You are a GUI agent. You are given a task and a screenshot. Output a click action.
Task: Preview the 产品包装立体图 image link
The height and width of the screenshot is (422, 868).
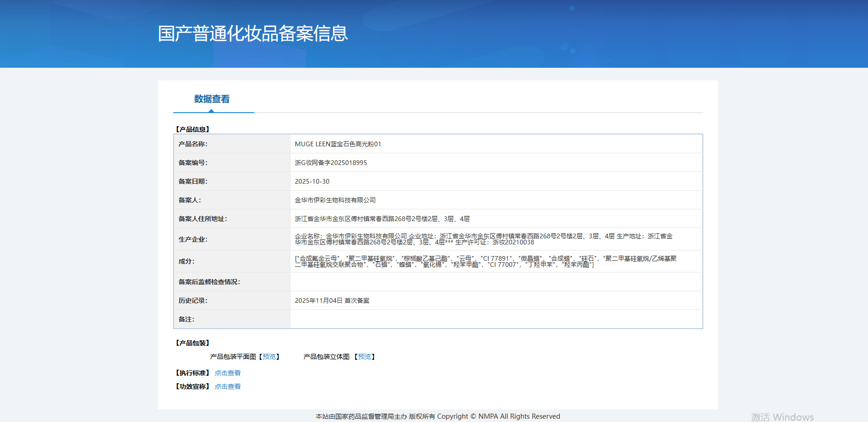[365, 357]
